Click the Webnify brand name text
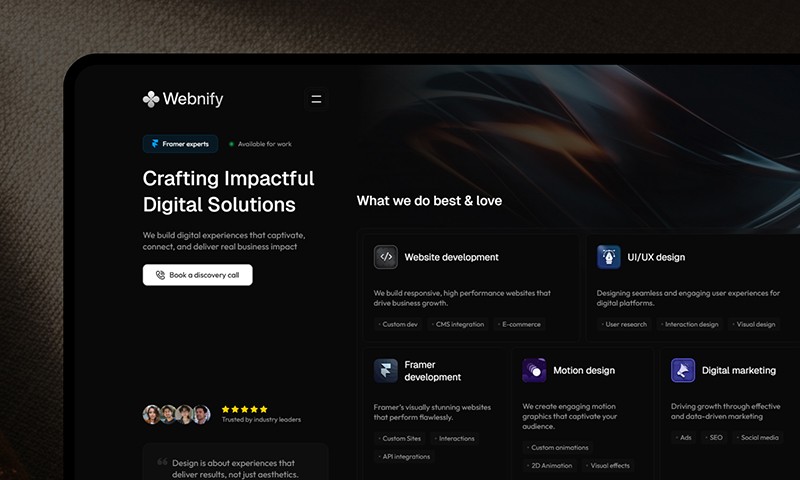 [x=193, y=99]
